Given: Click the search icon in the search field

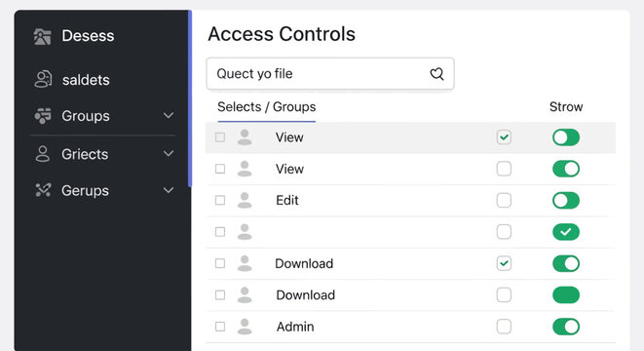Looking at the screenshot, I should tap(437, 74).
